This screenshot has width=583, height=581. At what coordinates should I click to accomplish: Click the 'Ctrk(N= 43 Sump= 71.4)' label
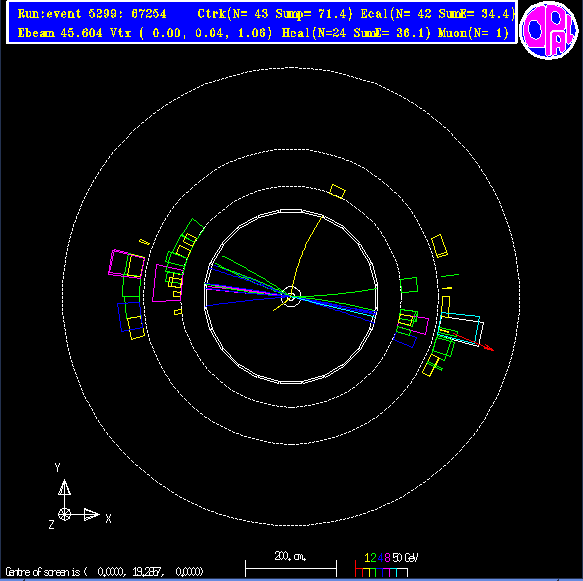click(x=274, y=14)
